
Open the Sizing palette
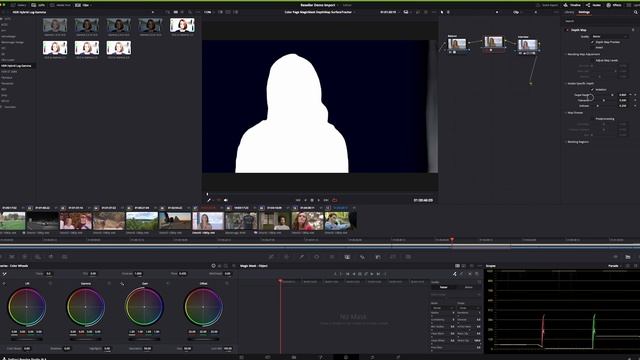tap(393, 257)
